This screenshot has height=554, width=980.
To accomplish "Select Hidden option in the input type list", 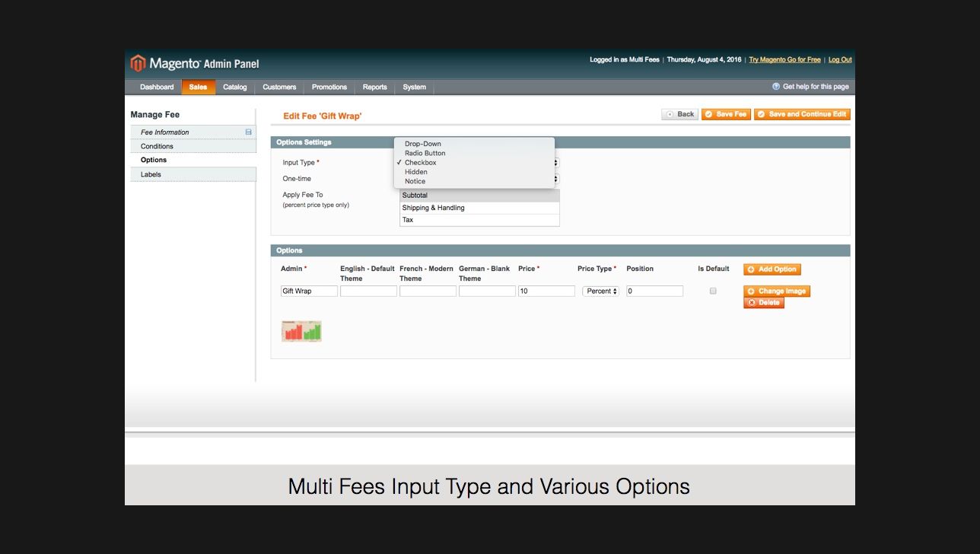I will [415, 172].
